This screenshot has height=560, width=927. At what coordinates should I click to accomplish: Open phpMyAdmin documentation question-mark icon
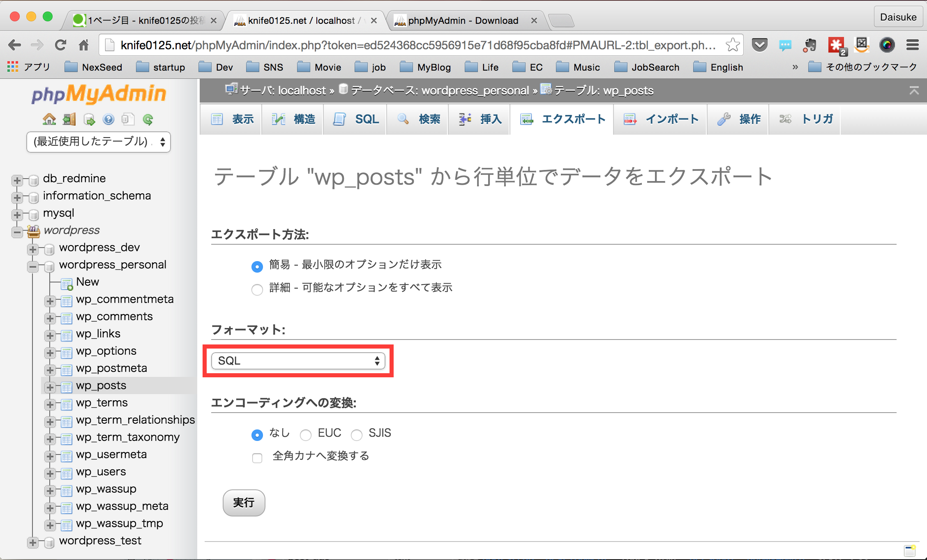pyautogui.click(x=108, y=119)
